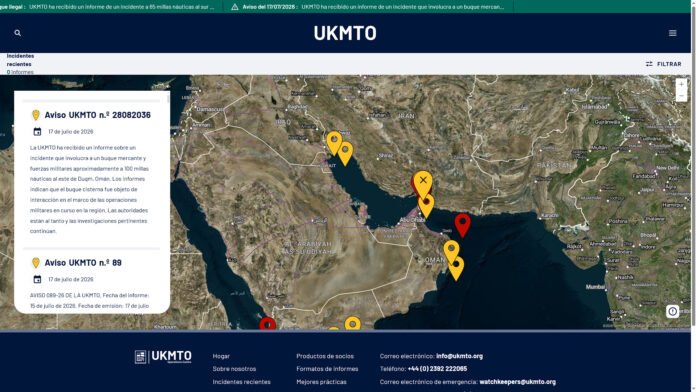Open Sobre nosotros footer link

[x=234, y=369]
